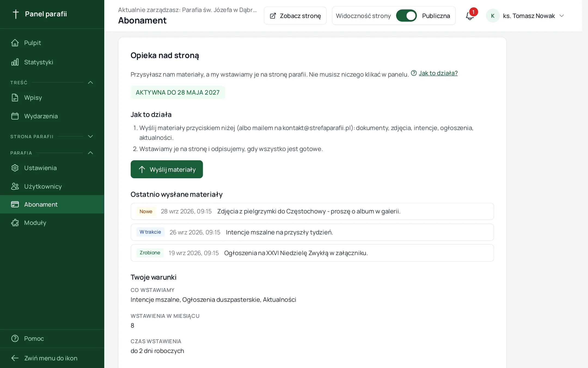Select the Abonament menu item

coord(52,204)
